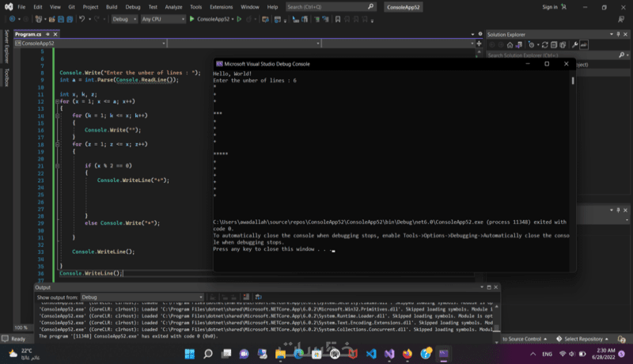The width and height of the screenshot is (633, 364).
Task: Click Clear All icon in Output toolbar
Action: tap(246, 297)
